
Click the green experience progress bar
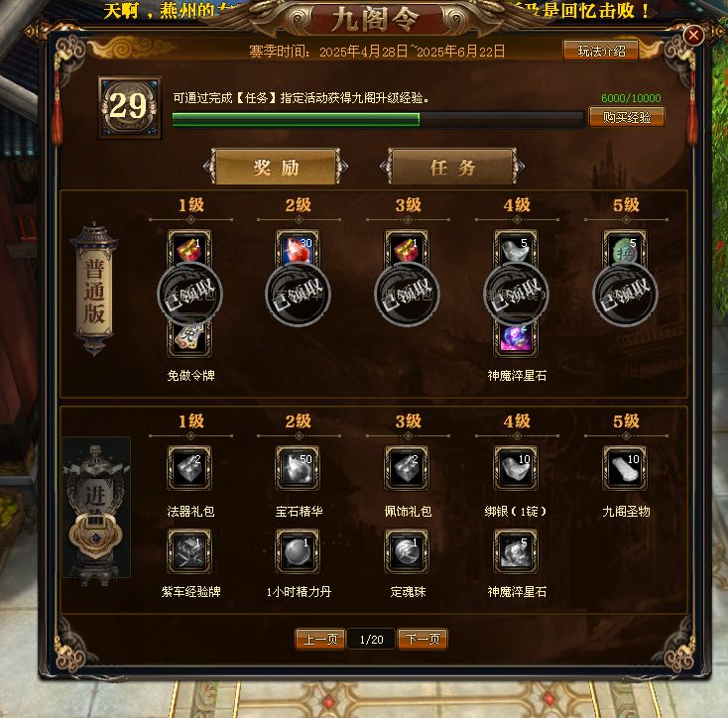pyautogui.click(x=378, y=119)
